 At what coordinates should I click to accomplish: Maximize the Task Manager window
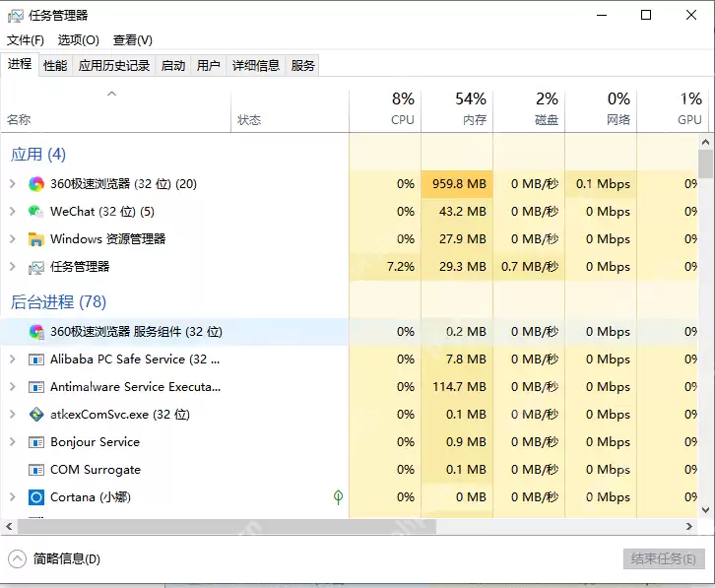646,15
